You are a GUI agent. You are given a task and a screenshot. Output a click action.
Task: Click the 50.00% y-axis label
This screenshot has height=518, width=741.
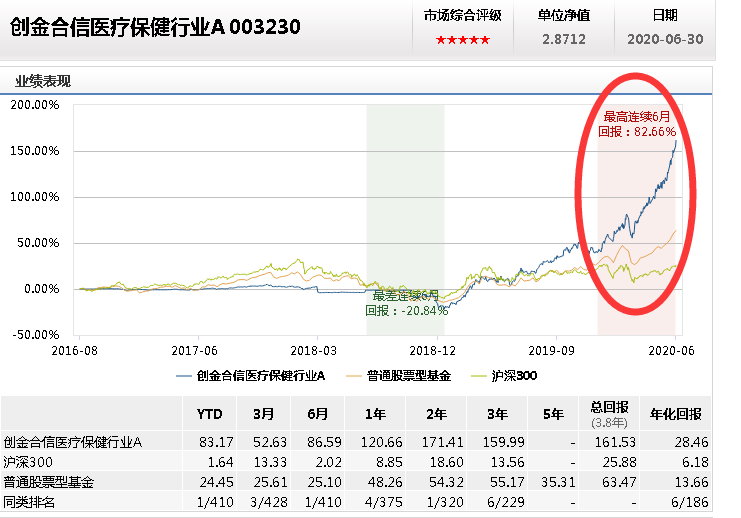point(38,243)
